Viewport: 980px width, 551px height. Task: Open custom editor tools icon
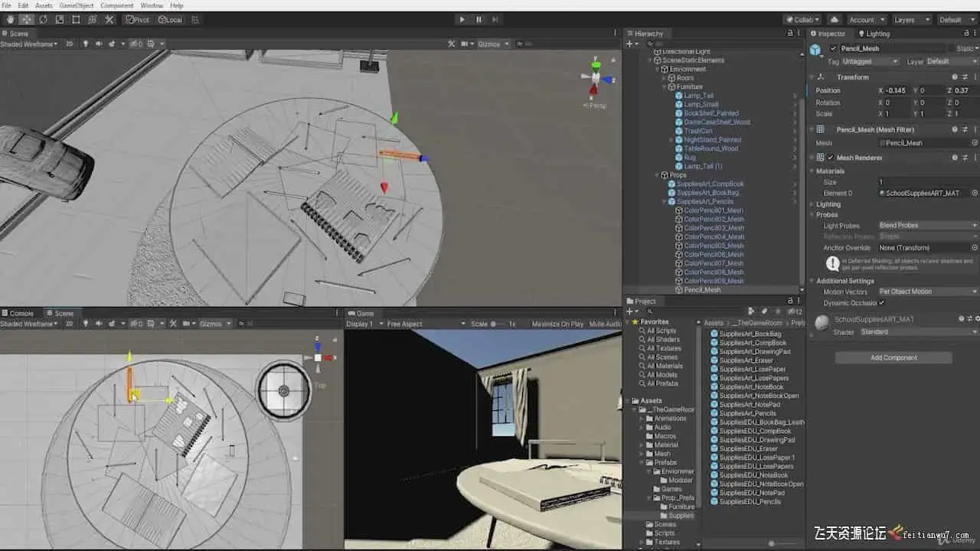[109, 19]
